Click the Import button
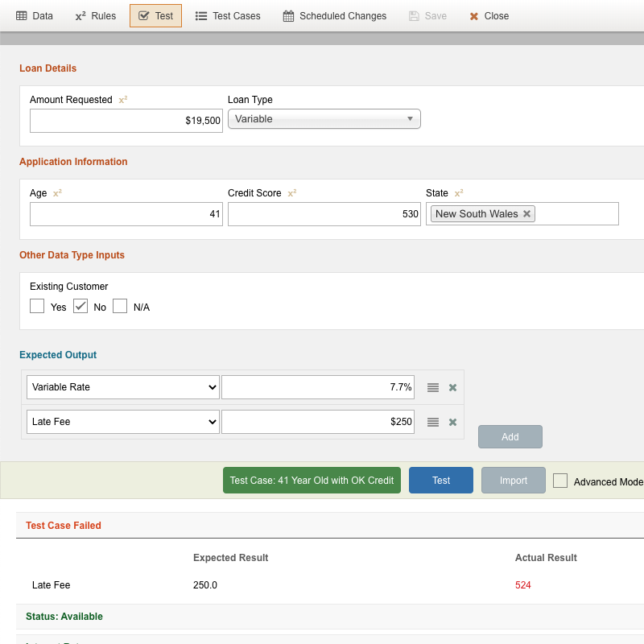The image size is (644, 644). click(514, 480)
